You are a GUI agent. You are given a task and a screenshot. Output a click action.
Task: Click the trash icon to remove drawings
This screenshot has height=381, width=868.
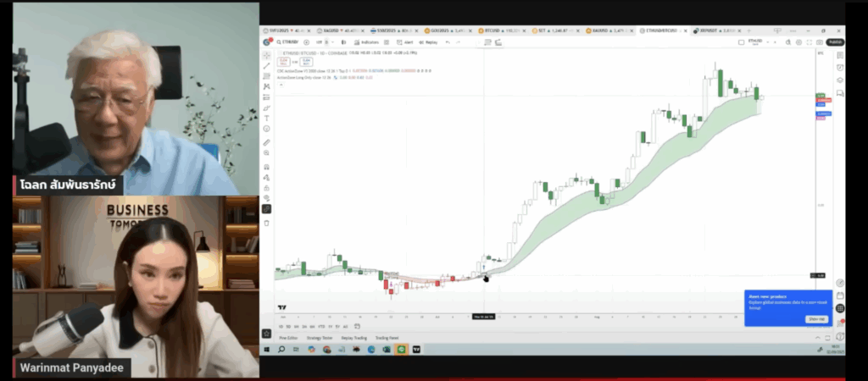[x=266, y=223]
